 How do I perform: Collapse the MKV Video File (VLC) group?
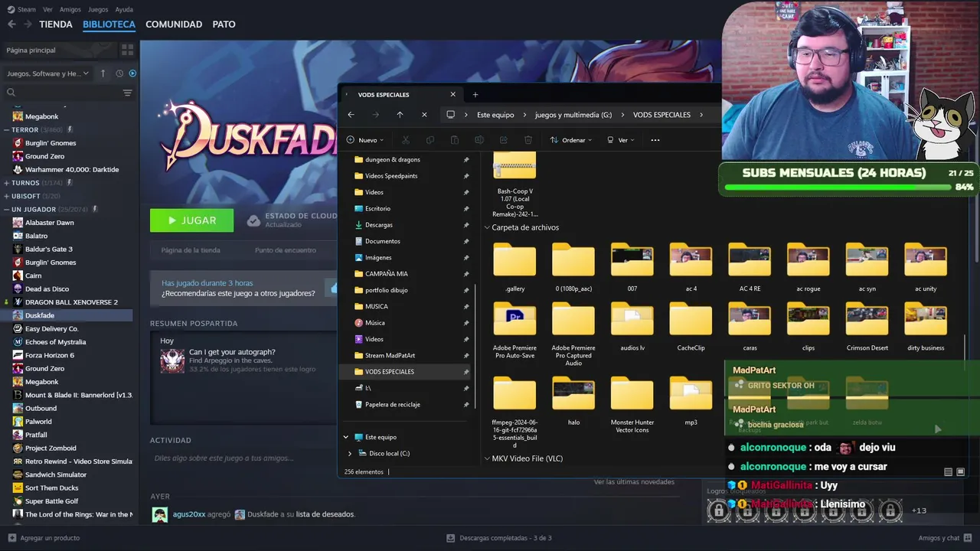[487, 459]
